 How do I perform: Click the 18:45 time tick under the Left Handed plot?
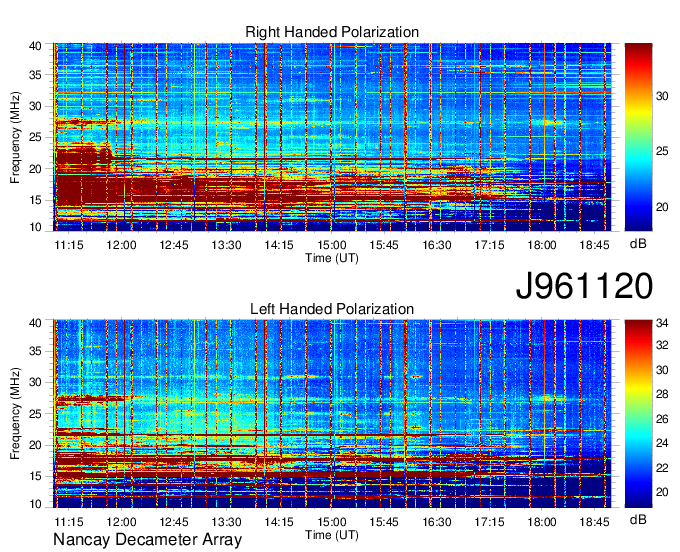point(594,522)
